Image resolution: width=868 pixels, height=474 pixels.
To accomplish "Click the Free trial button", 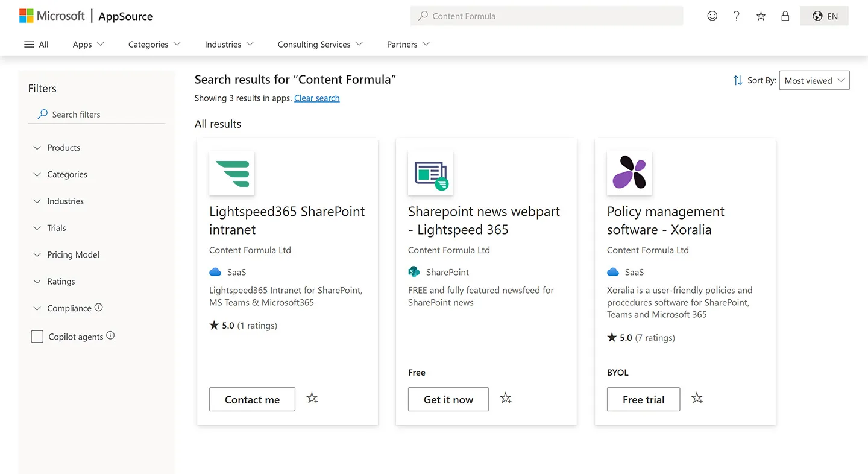I will coord(644,399).
